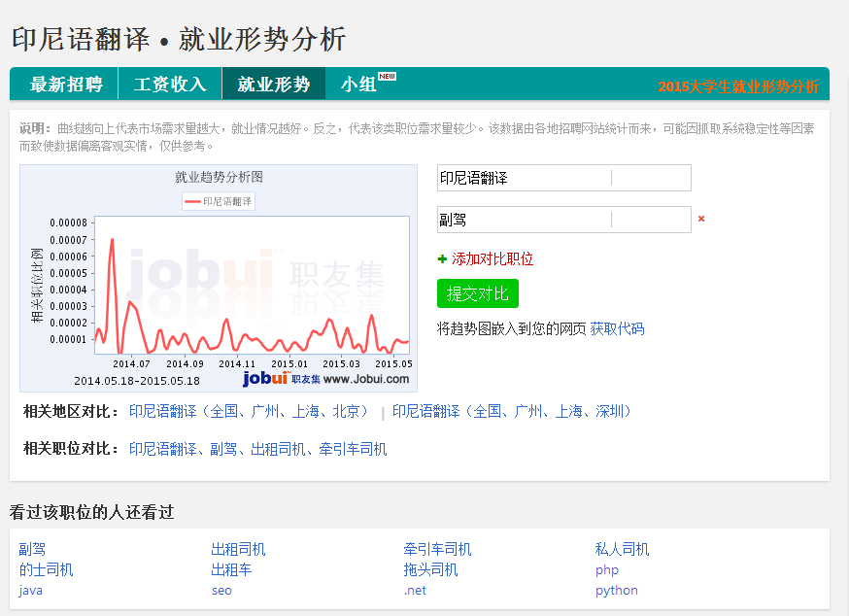Toggle the 印尼语翻译 legend entry in chart
849x616 pixels.
click(219, 201)
